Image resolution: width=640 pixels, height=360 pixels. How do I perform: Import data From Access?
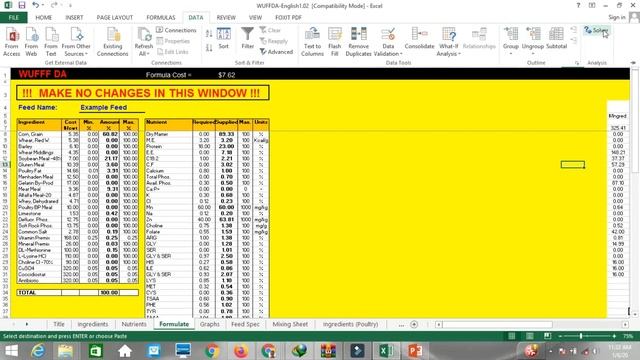[x=11, y=42]
